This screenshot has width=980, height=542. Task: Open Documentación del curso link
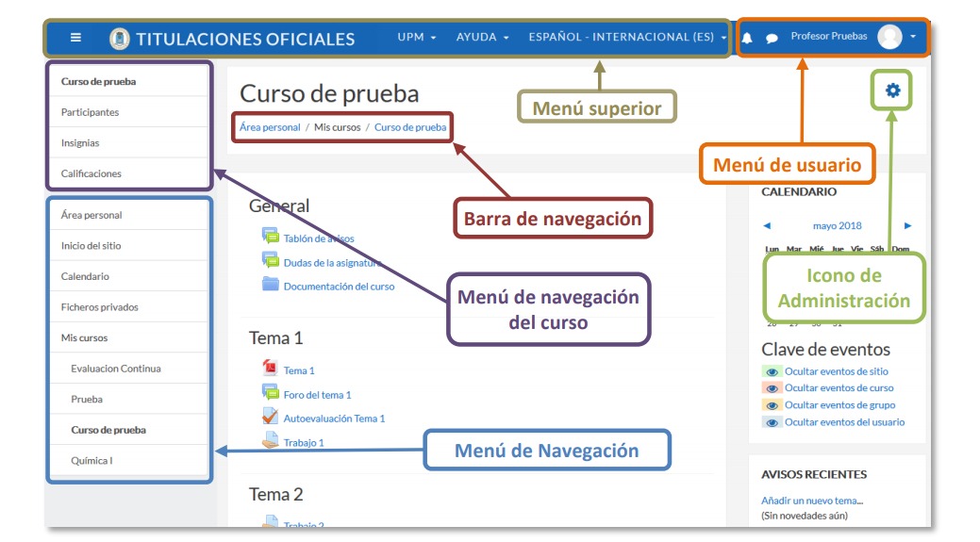point(340,287)
